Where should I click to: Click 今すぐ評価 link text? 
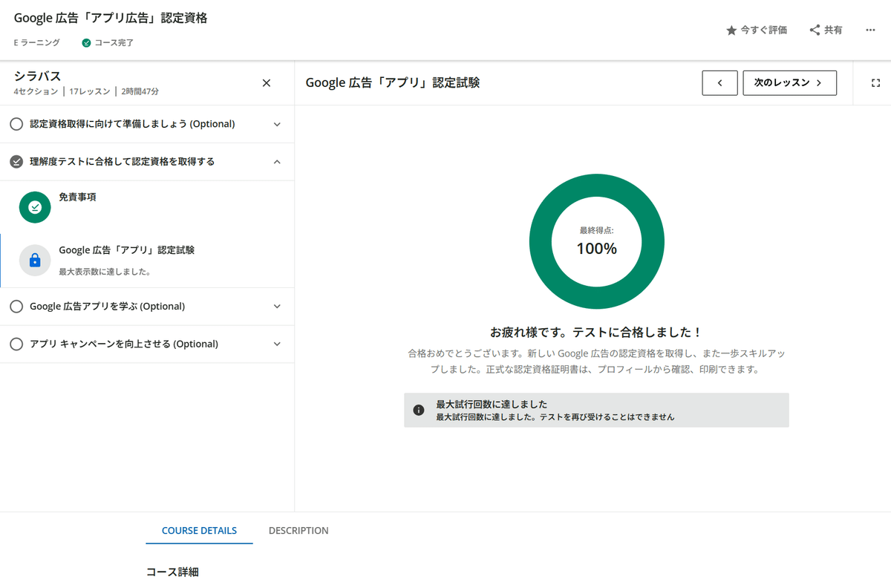pos(763,30)
